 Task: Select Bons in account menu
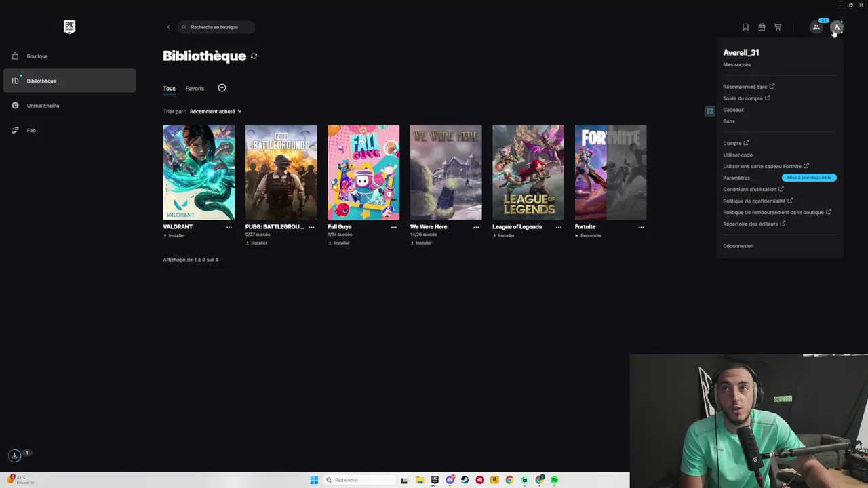[x=729, y=121]
